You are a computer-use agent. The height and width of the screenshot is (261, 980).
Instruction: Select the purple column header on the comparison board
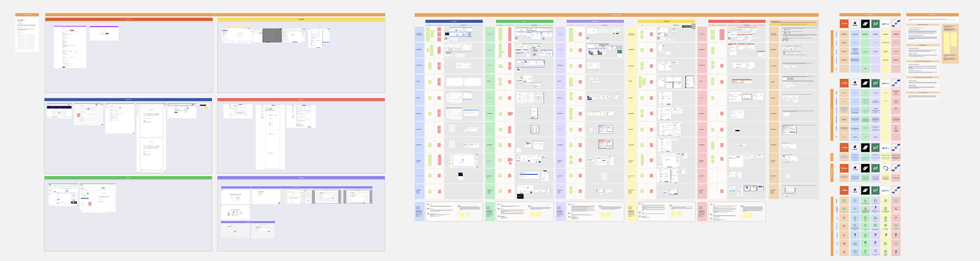[x=595, y=22]
